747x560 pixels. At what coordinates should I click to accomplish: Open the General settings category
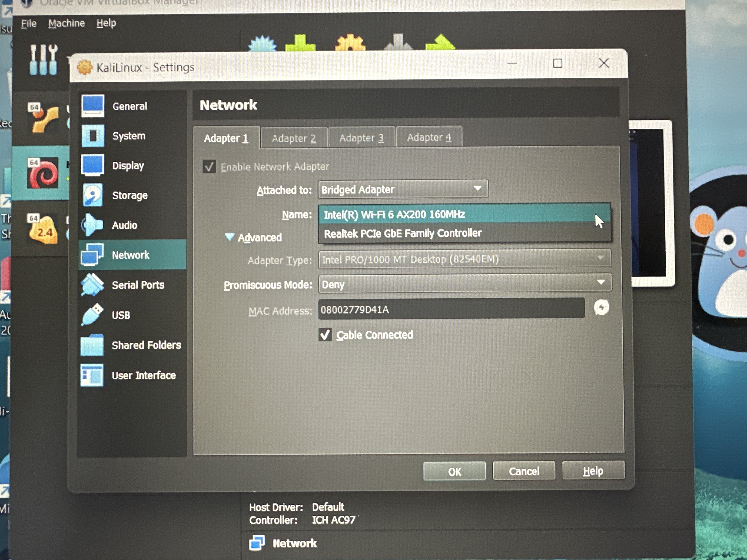(132, 106)
